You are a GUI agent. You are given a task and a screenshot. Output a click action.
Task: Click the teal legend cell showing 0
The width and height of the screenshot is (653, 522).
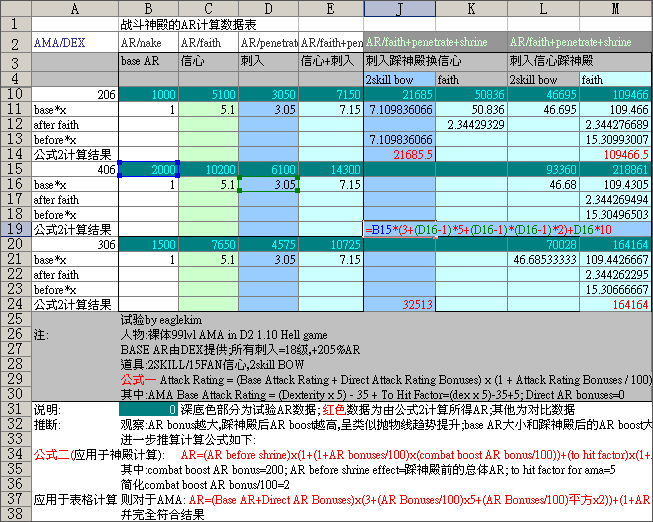tap(148, 409)
